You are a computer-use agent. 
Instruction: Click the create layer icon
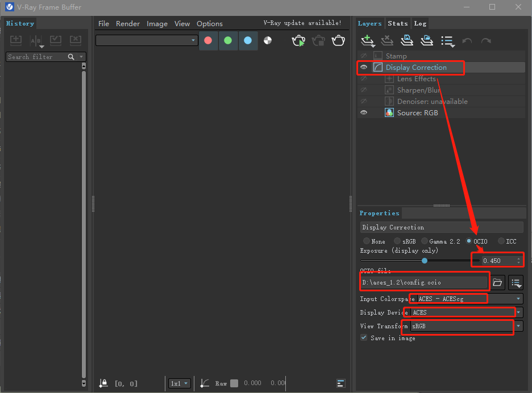pos(368,41)
